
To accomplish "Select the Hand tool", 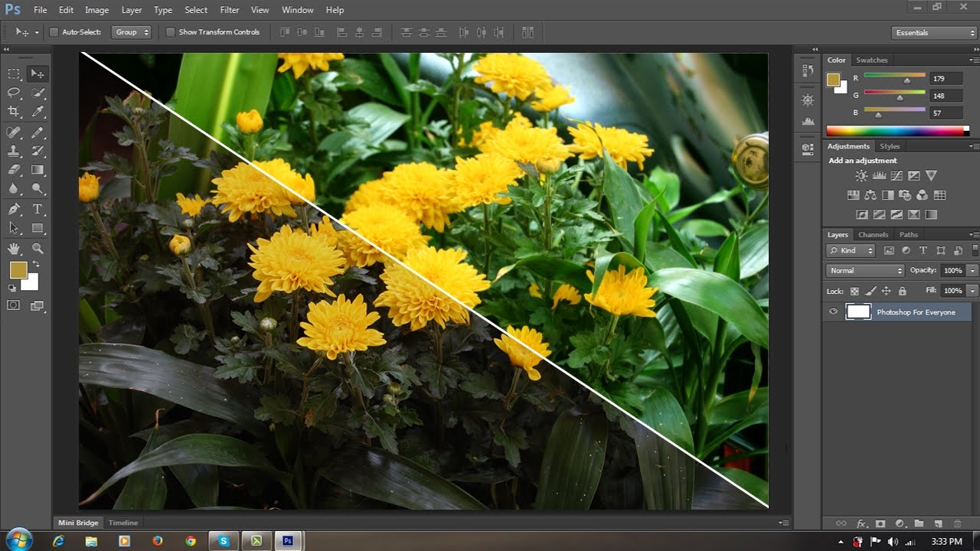I will pyautogui.click(x=14, y=249).
